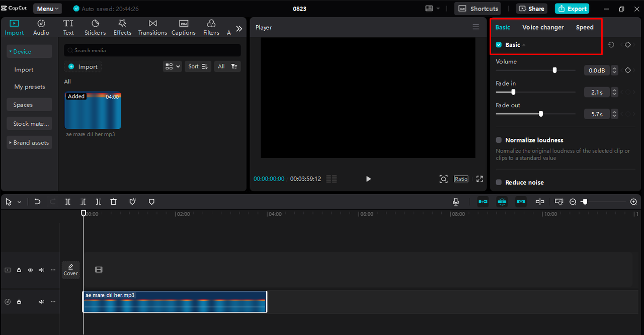This screenshot has height=335, width=644.
Task: Open the layout dropdown near Shortcuts
Action: tap(432, 9)
